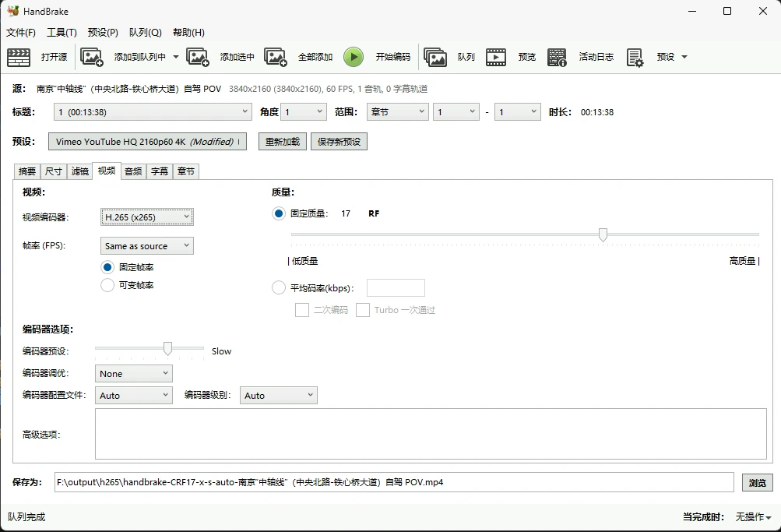
Task: Click the RF quality slider handle
Action: click(x=603, y=234)
